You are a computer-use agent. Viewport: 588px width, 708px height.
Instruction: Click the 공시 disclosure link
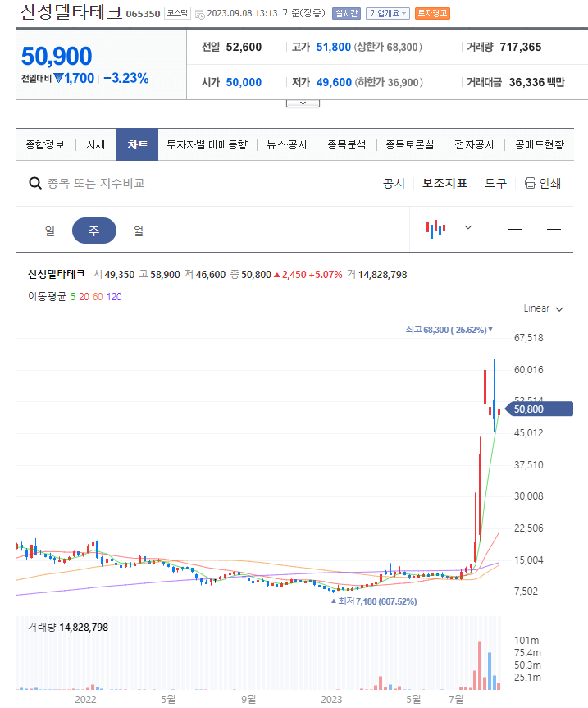(394, 183)
